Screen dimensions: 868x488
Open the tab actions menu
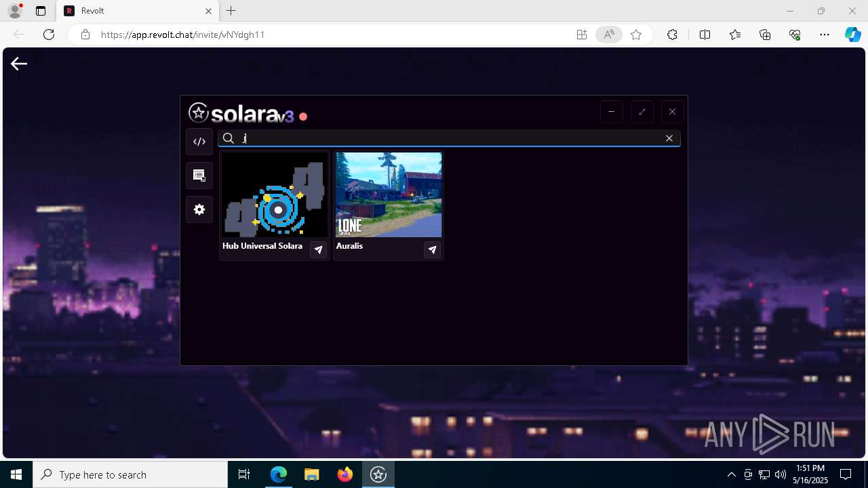[x=41, y=11]
